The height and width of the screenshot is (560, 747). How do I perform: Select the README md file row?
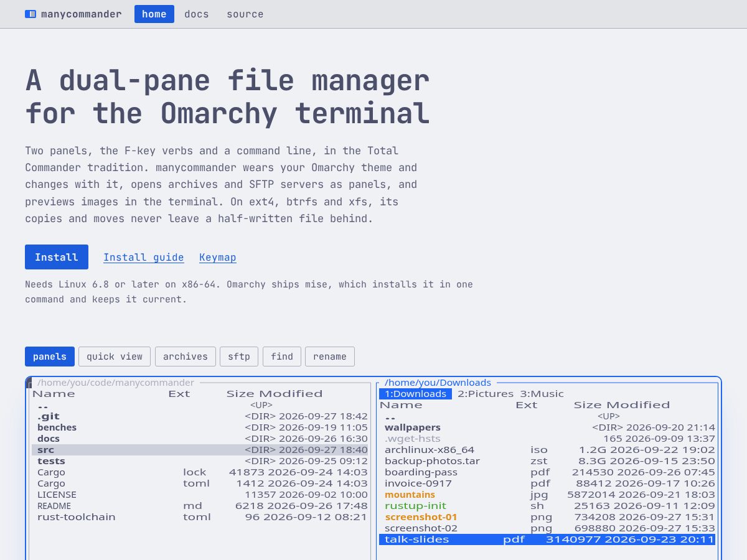click(x=200, y=506)
